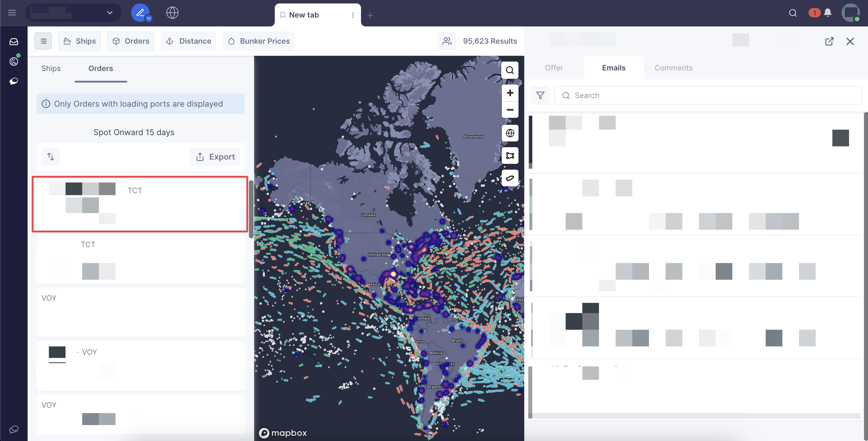Toggle the list panel sidebar button
Screen dimensions: 868x441
click(x=43, y=41)
